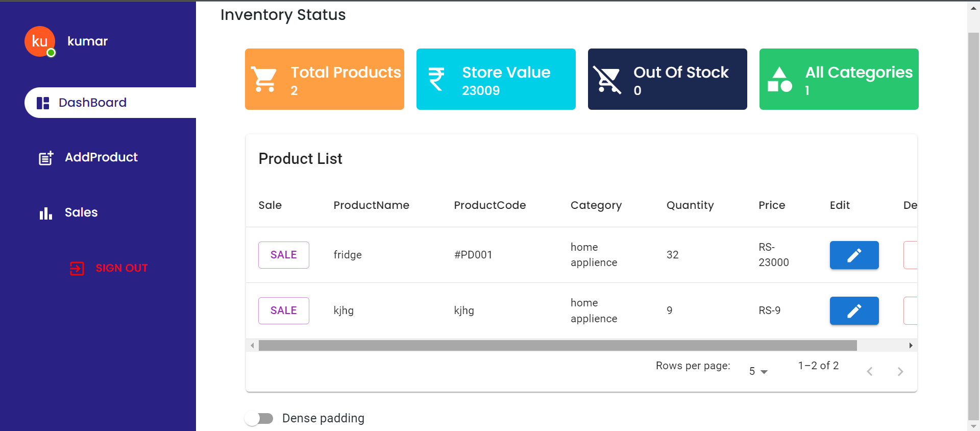Screen dimensions: 980x431
Task: Click the SIGN OUT link
Action: 121,268
